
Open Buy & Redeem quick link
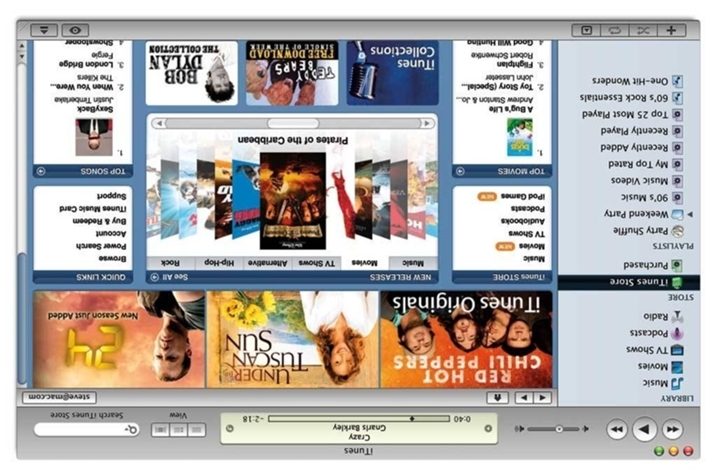[x=99, y=221]
